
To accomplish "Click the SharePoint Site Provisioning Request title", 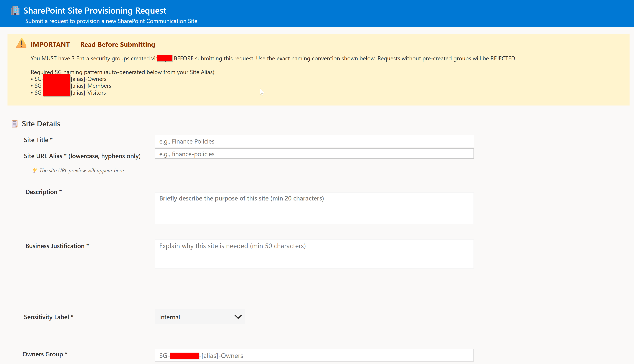I will [95, 11].
